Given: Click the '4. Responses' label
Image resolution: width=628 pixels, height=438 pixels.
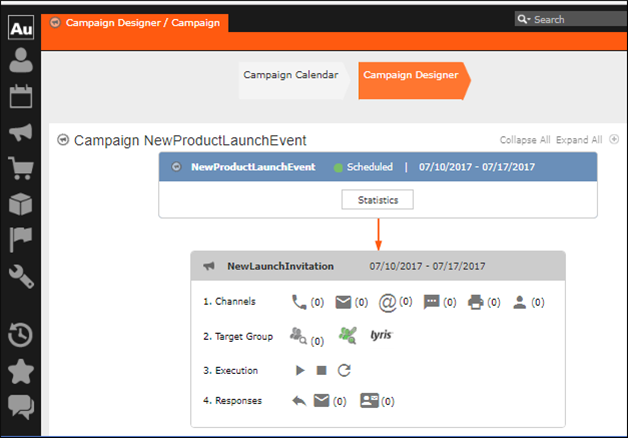Looking at the screenshot, I should click(232, 400).
